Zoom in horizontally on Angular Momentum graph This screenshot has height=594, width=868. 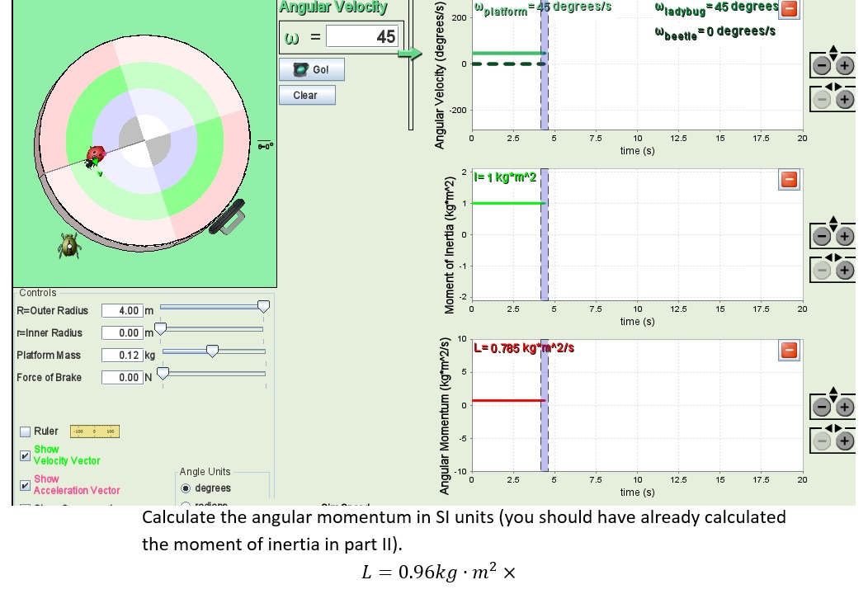[x=844, y=440]
